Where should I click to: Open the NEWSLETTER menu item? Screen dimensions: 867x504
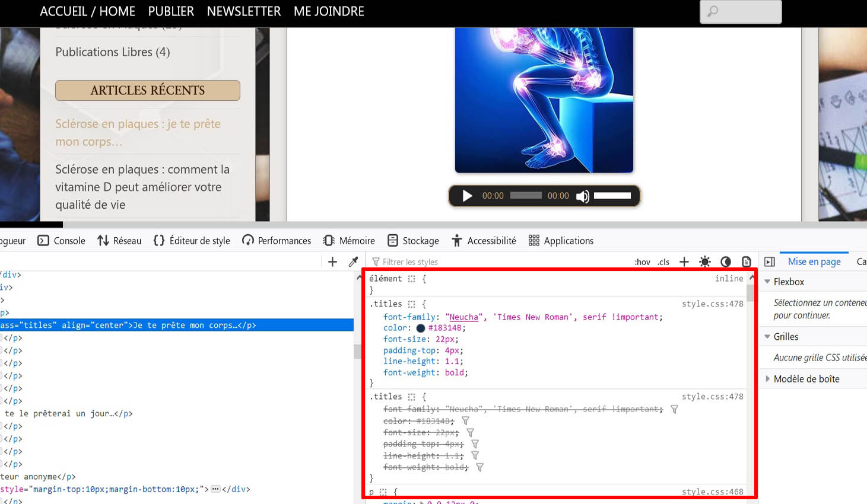click(x=243, y=11)
